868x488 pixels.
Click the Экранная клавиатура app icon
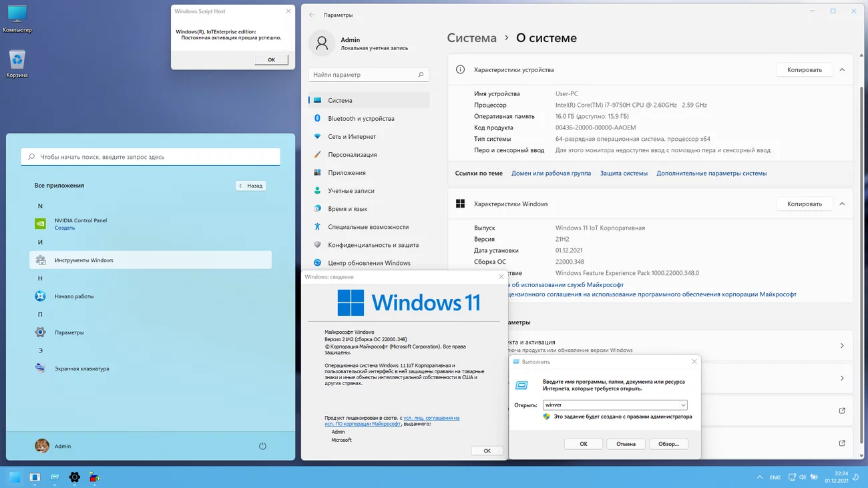[41, 368]
